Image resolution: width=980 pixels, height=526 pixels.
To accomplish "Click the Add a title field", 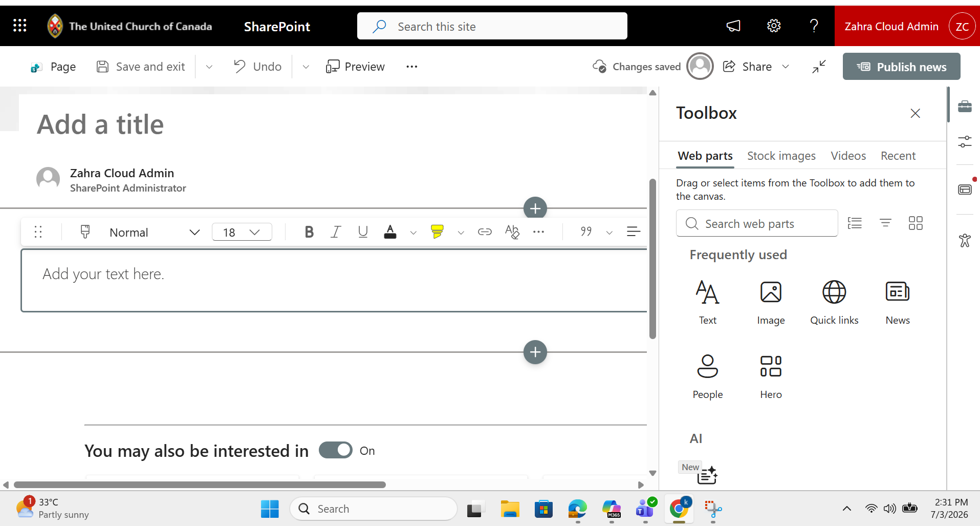I will [100, 124].
